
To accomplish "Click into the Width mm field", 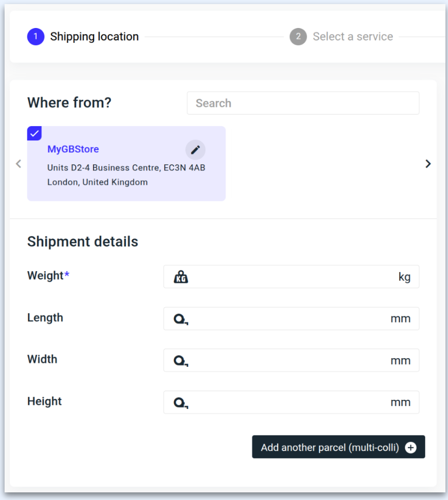I will [x=290, y=361].
